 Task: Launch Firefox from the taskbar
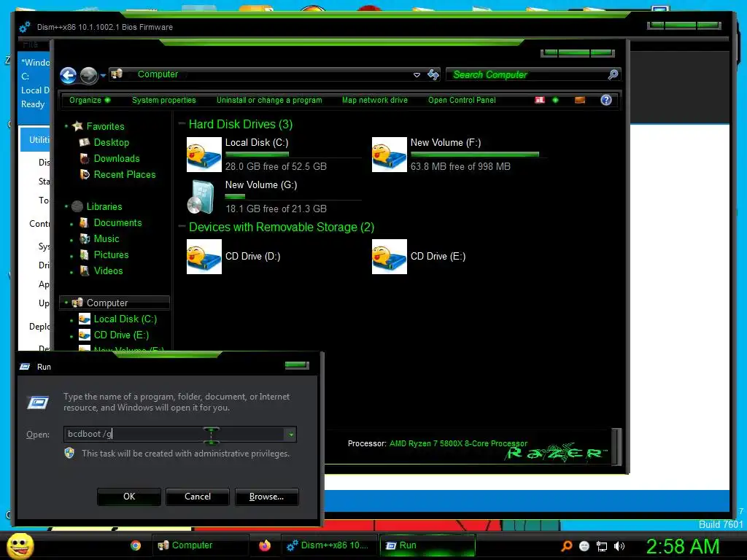(264, 545)
